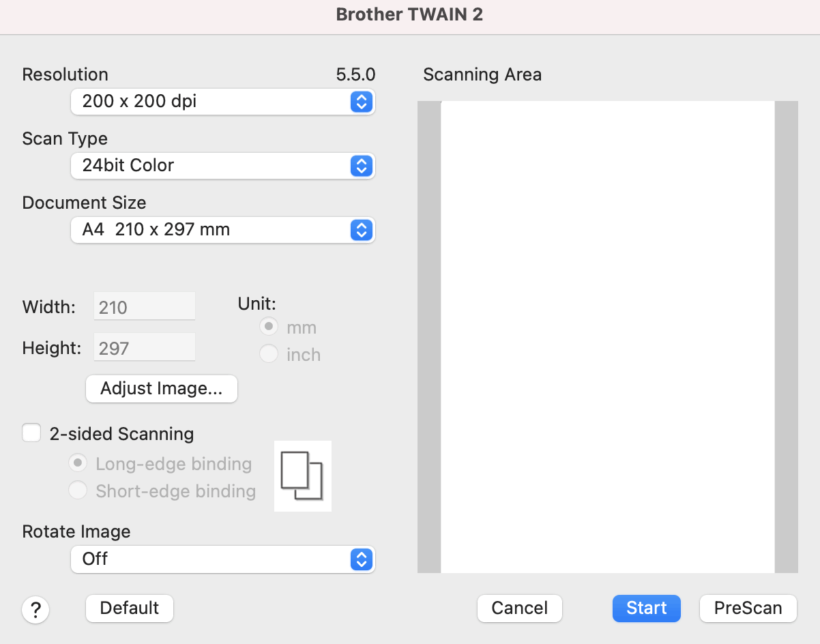Select Long-edge binding option
Screen dimensions: 820x644
78,464
